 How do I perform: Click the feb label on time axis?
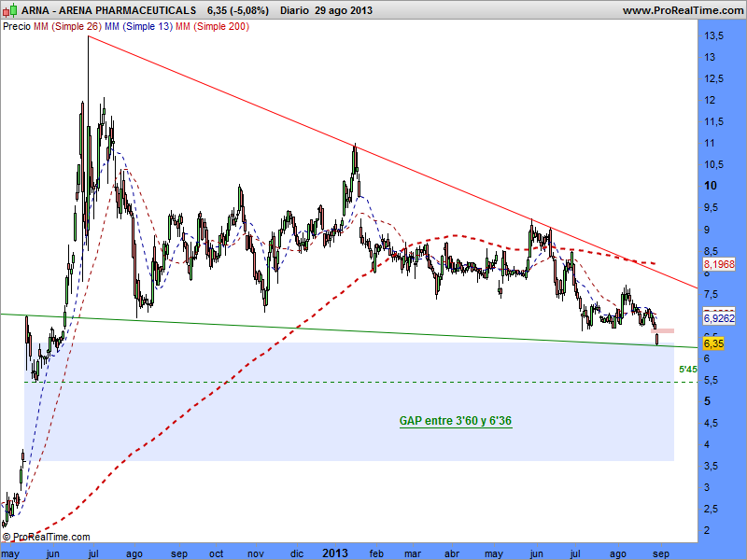click(x=376, y=553)
